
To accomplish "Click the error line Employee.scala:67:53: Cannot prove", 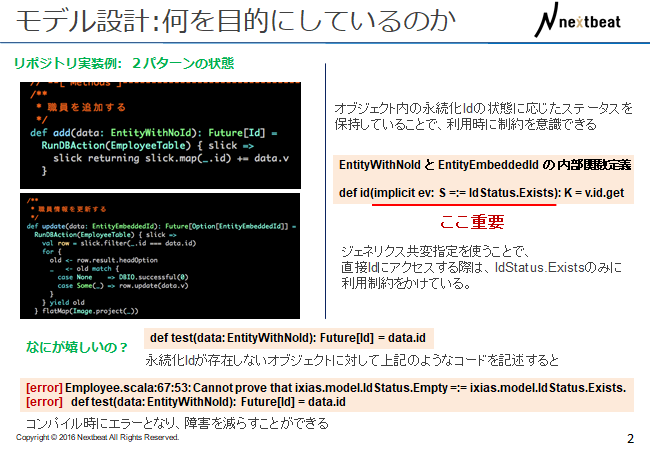I will (x=326, y=388).
